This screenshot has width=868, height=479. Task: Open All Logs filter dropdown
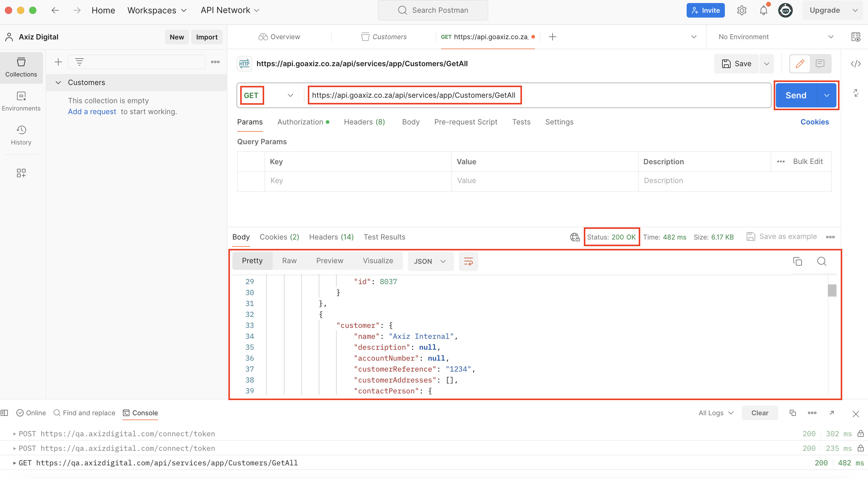click(x=716, y=413)
